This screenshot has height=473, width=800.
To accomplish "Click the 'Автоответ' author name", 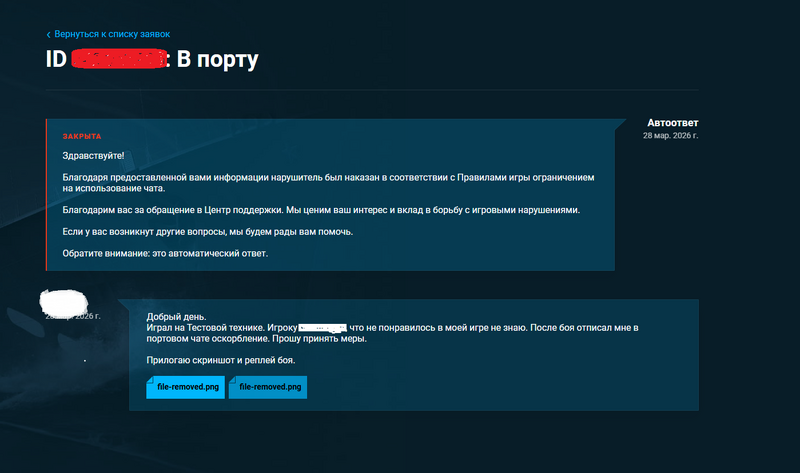I will [672, 123].
